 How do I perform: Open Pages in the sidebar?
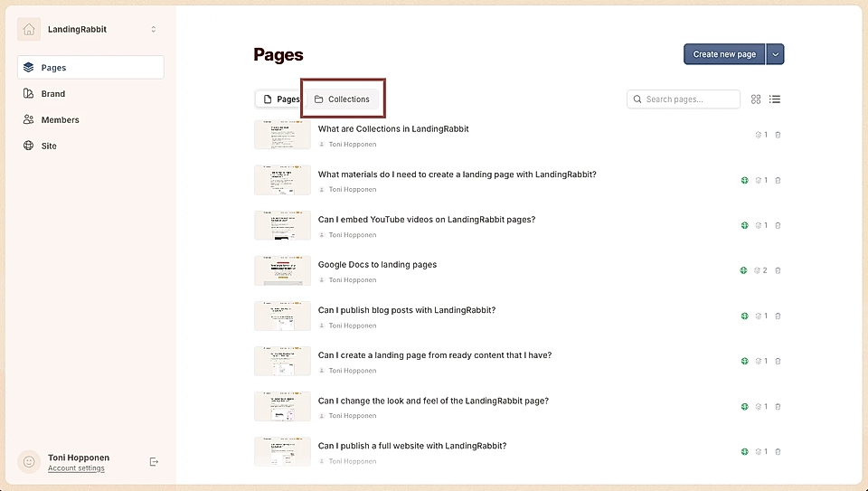[x=90, y=68]
